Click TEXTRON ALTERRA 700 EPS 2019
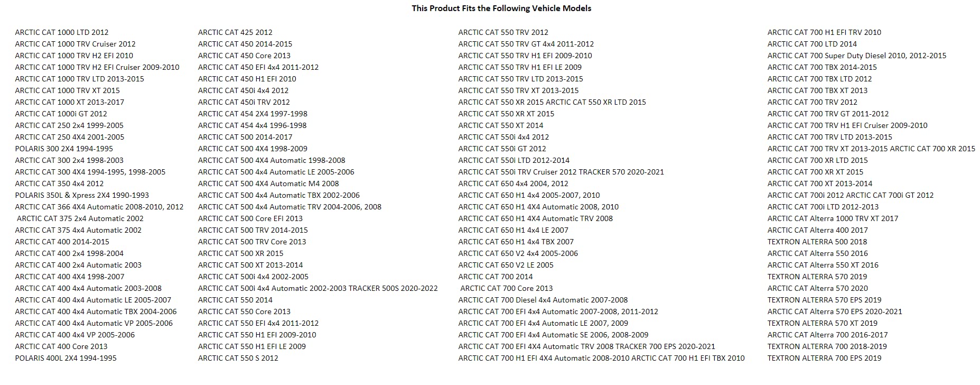This screenshot has height=385, width=980. (824, 358)
